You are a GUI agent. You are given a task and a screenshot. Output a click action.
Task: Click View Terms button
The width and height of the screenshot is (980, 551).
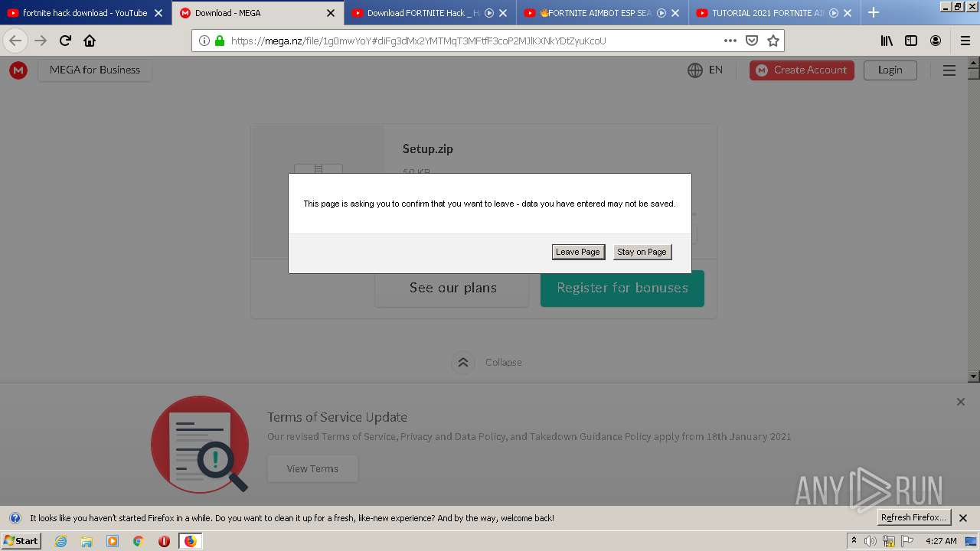(312, 468)
